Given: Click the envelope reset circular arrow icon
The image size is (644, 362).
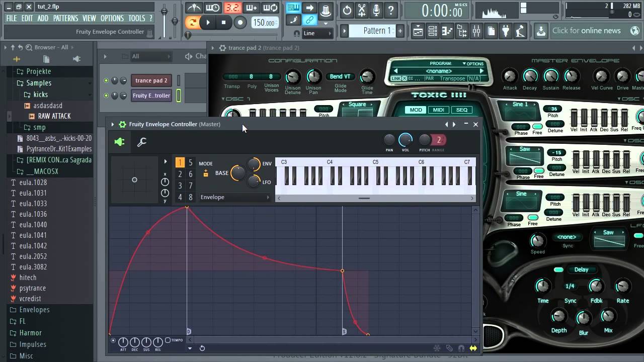Looking at the screenshot, I should pos(202,348).
